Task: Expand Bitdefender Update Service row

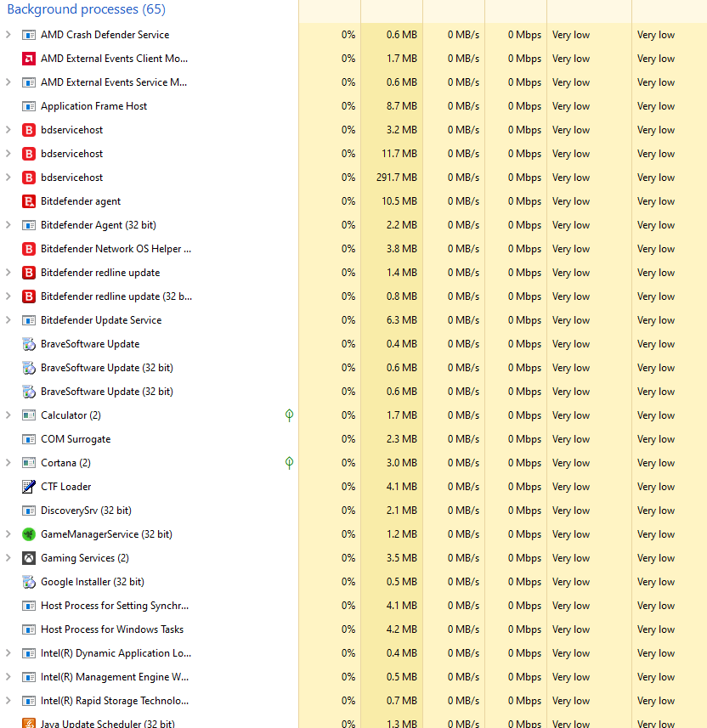Action: [x=8, y=320]
